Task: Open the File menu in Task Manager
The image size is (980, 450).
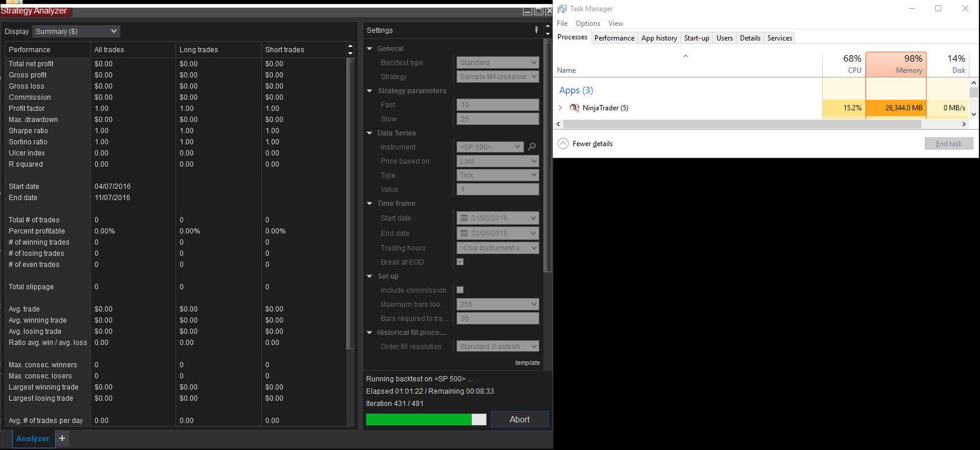Action: click(x=562, y=23)
